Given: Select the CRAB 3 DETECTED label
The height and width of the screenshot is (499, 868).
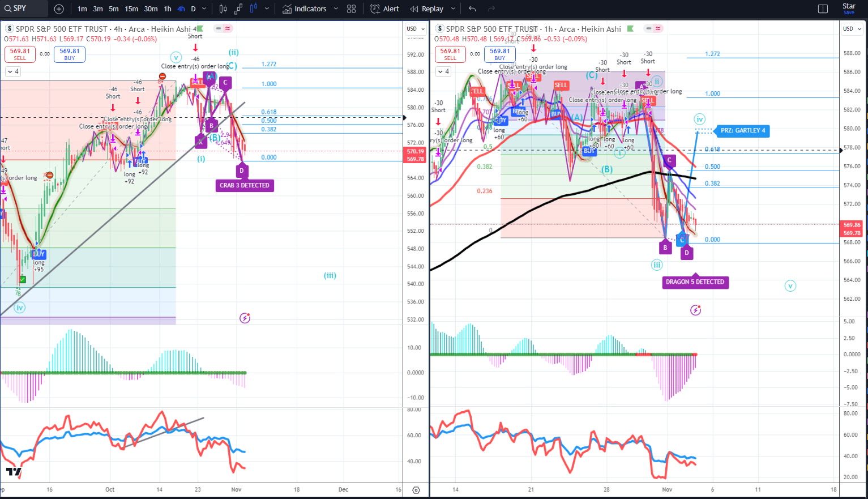Looking at the screenshot, I should pyautogui.click(x=245, y=185).
